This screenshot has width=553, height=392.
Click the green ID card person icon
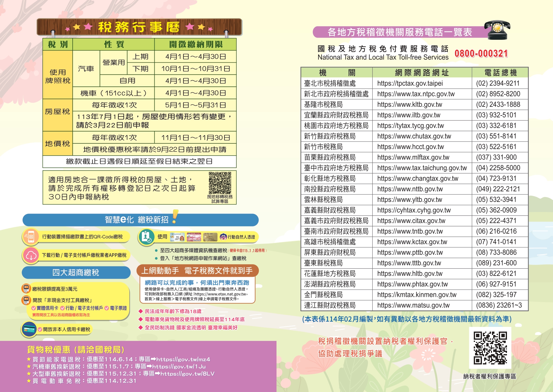tap(147, 237)
